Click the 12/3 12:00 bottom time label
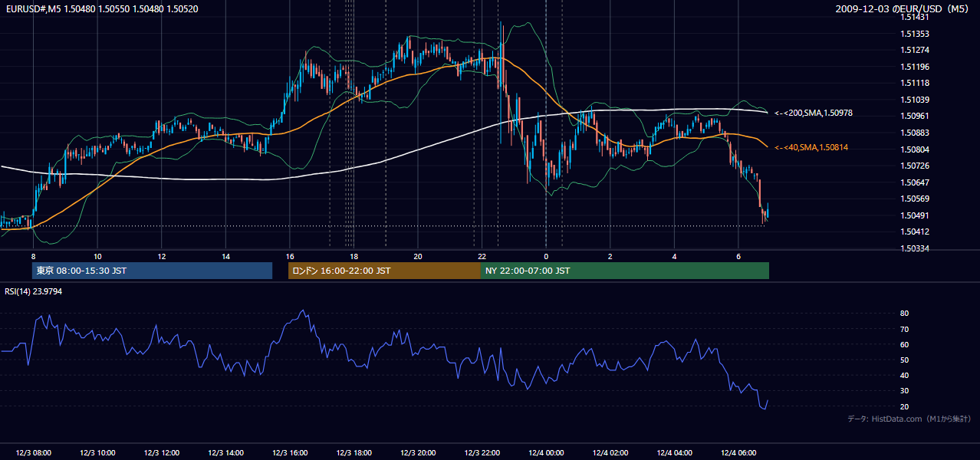980x460 pixels. pyautogui.click(x=162, y=452)
